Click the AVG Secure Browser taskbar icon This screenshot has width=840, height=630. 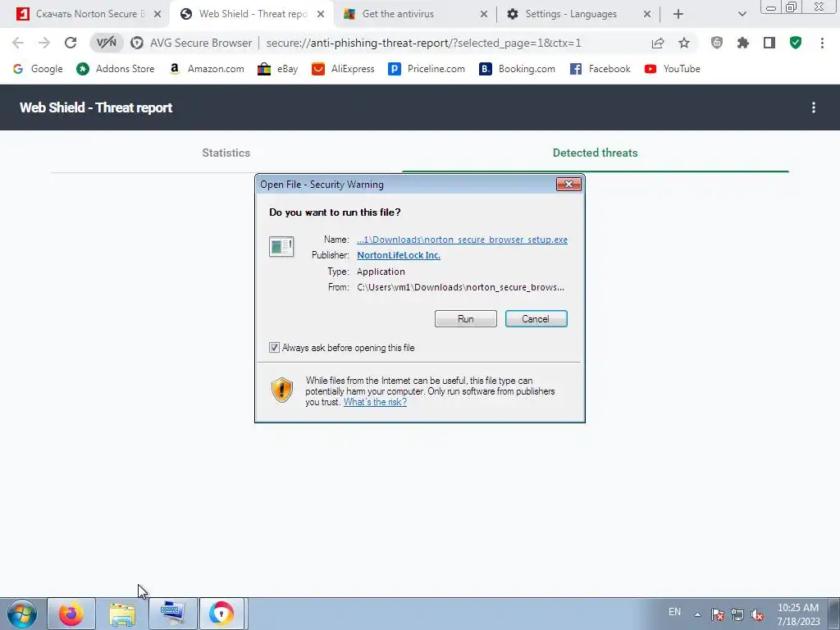221,614
